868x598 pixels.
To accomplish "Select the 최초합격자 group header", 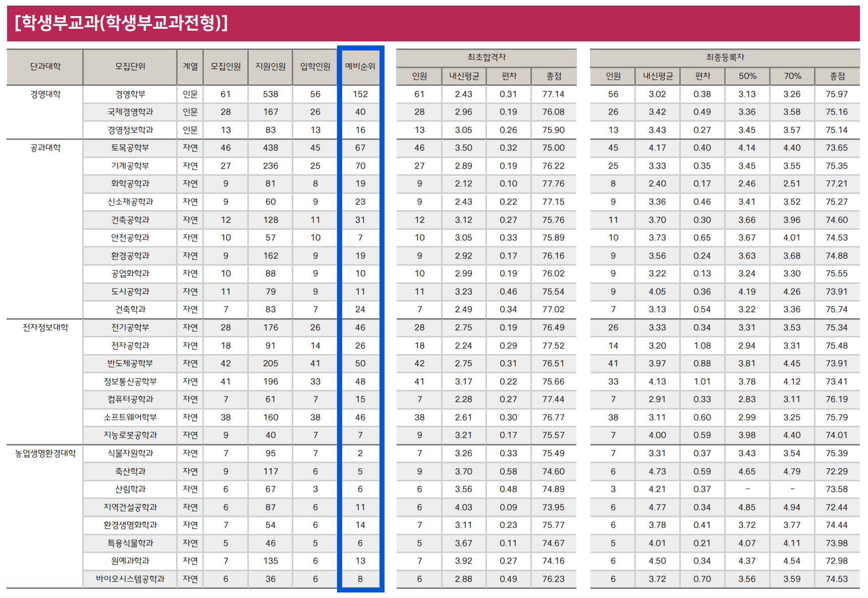I will tap(486, 58).
